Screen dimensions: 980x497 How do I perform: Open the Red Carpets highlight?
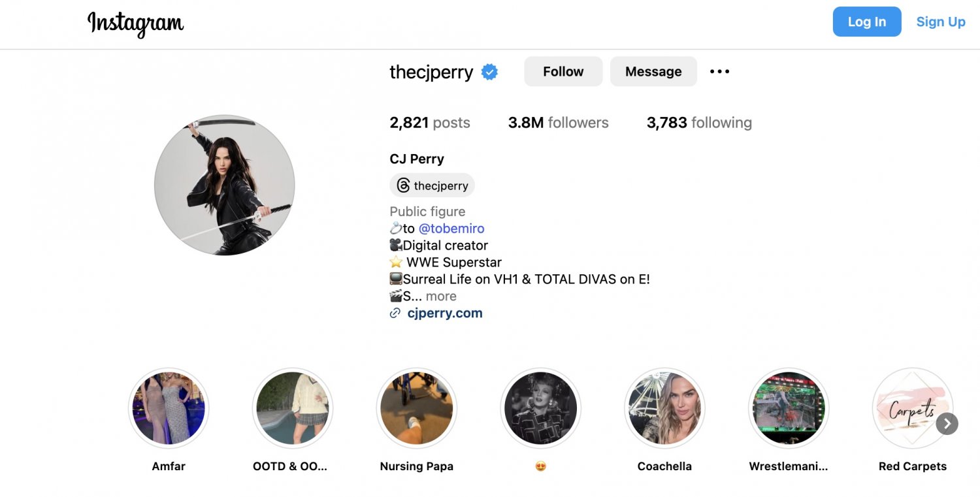click(913, 408)
